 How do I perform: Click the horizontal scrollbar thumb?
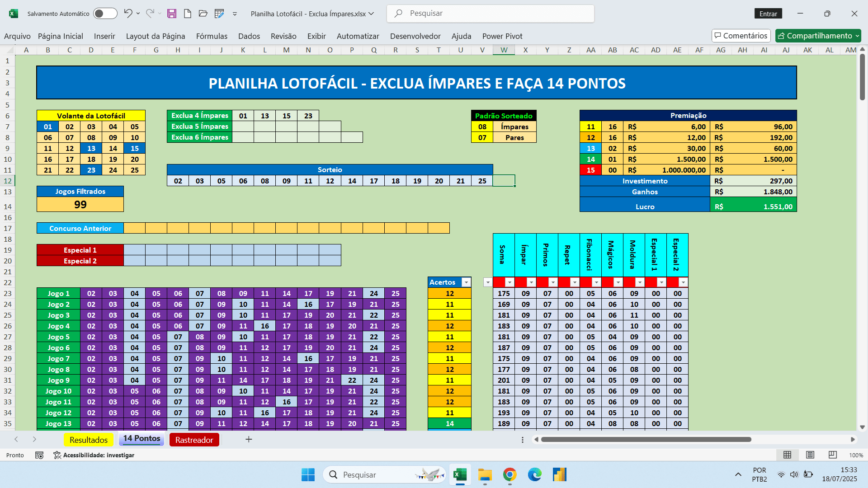pos(646,439)
